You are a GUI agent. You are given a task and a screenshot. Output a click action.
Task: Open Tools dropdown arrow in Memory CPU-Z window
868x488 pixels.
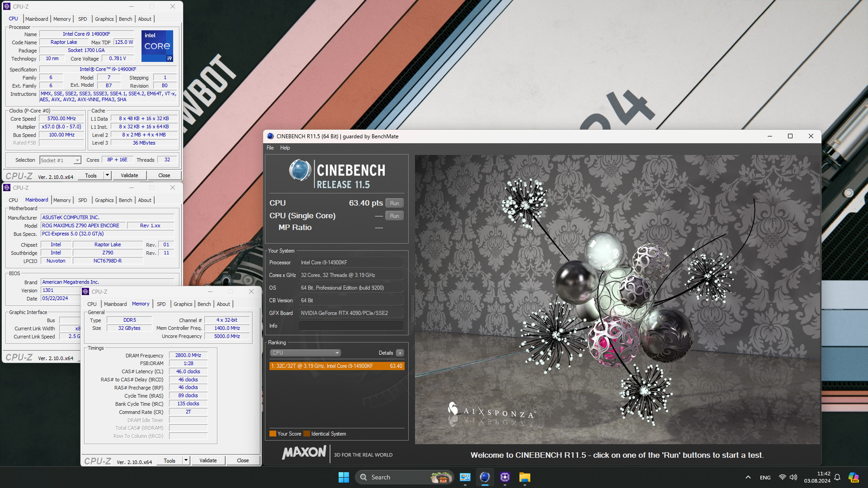[186, 460]
